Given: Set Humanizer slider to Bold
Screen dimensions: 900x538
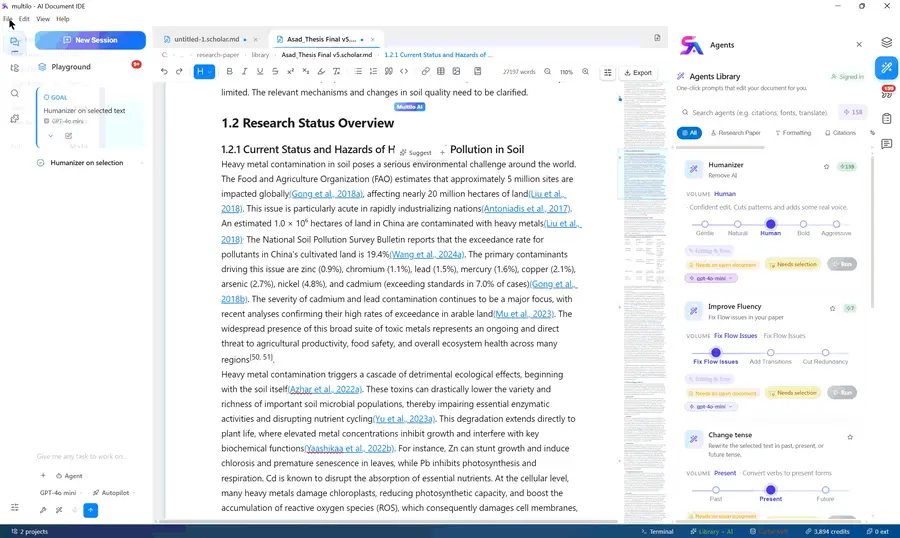Looking at the screenshot, I should (804, 225).
